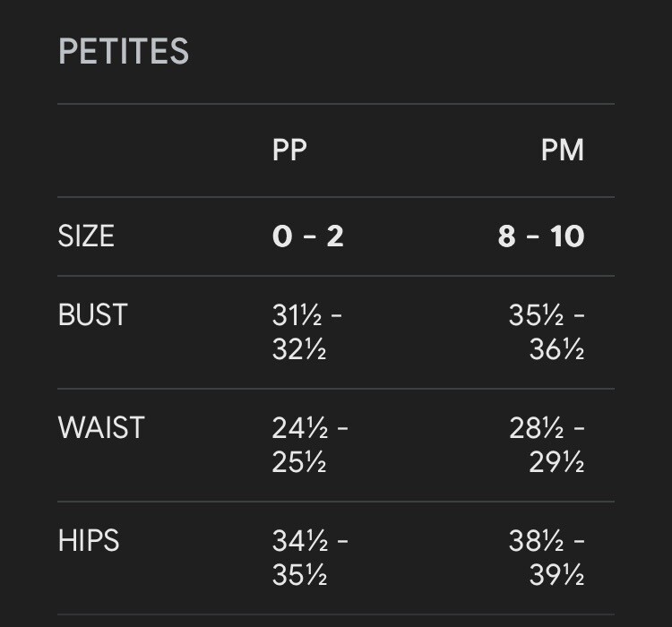
Task: Click the 32½ bust measurement under PP
Action: [x=299, y=349]
